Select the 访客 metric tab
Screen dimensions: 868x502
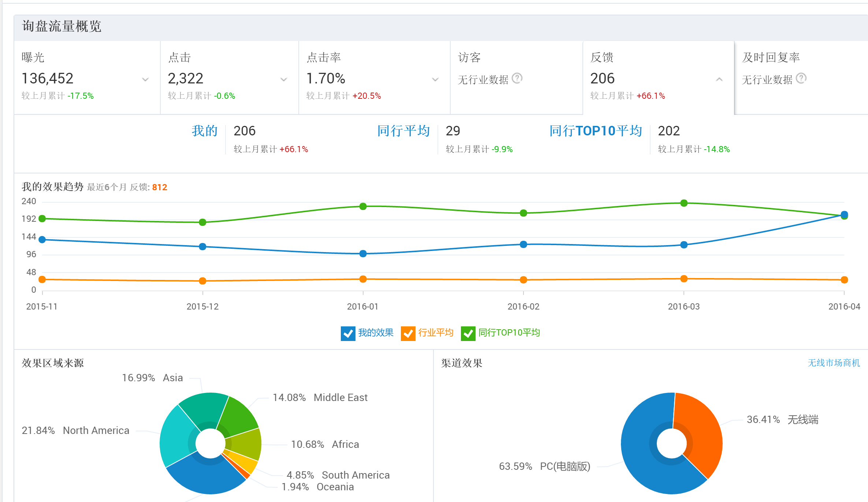[469, 57]
